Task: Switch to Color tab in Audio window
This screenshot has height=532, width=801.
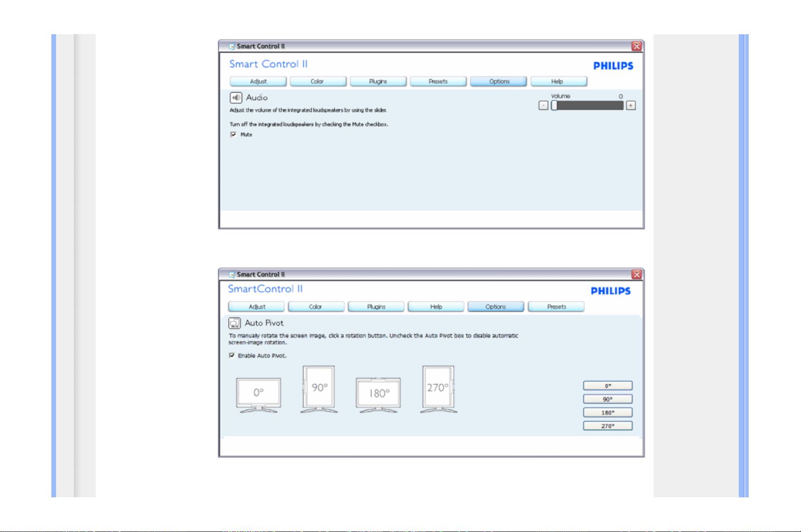Action: tap(318, 82)
